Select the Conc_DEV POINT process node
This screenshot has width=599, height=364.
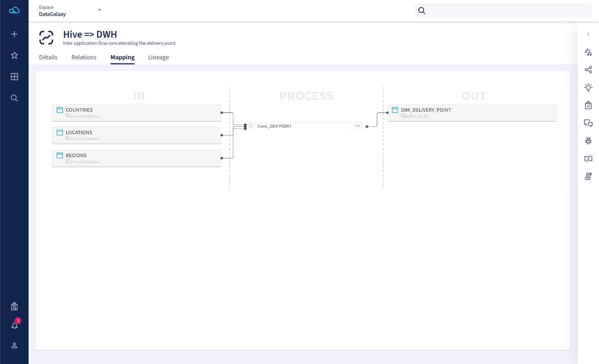point(306,126)
